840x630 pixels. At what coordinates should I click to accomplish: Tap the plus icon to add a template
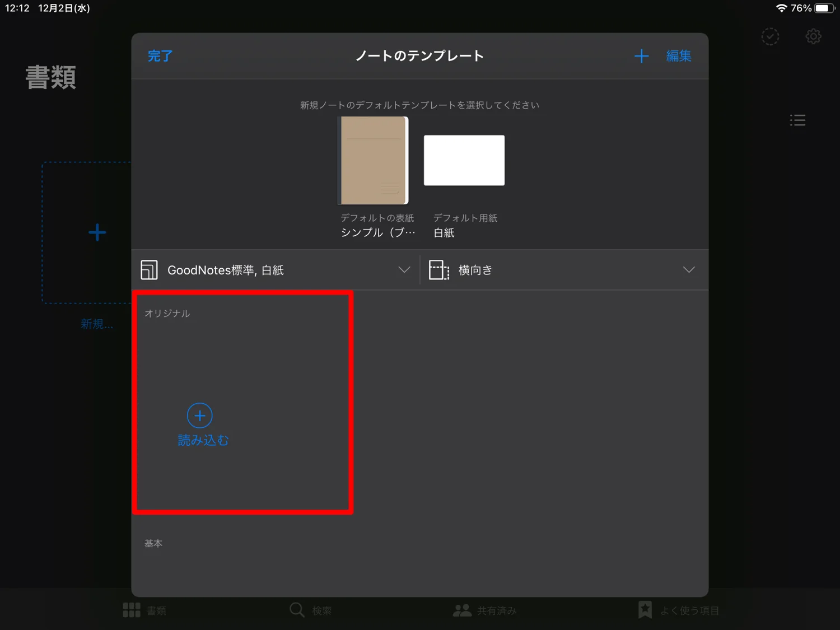coord(642,55)
